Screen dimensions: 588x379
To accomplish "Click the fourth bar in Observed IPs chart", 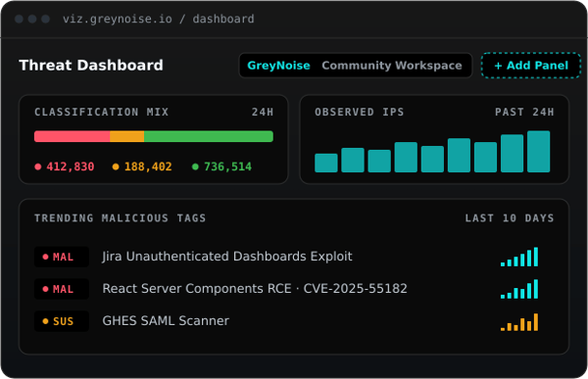I will (x=406, y=157).
